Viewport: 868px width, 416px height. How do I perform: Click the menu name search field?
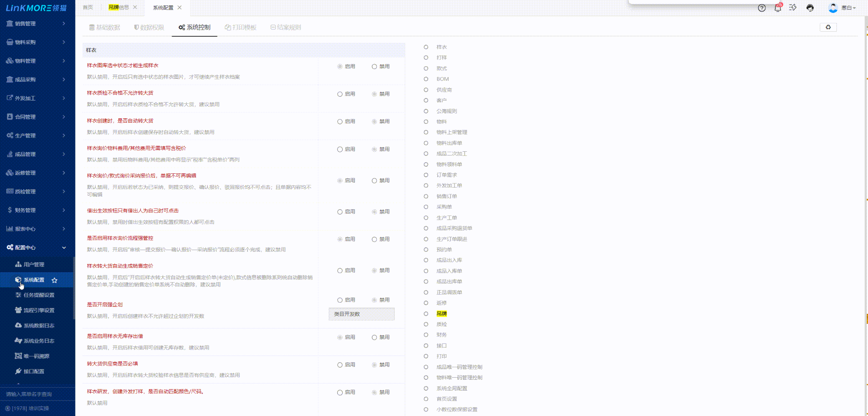(37, 394)
